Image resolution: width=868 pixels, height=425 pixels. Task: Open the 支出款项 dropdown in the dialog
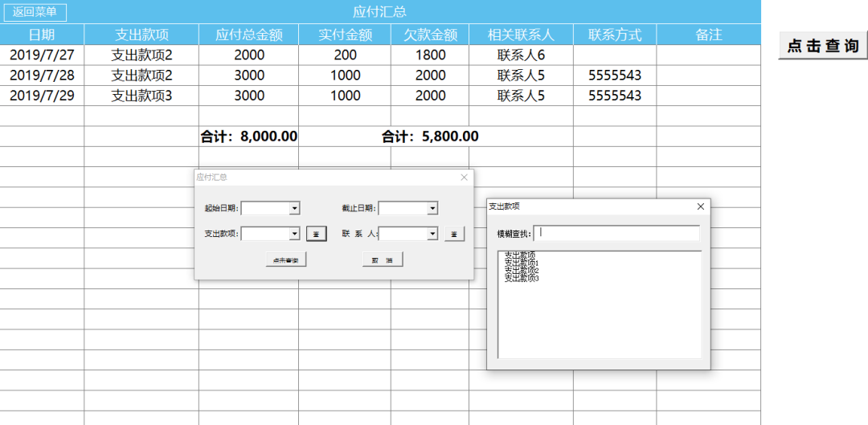point(294,234)
